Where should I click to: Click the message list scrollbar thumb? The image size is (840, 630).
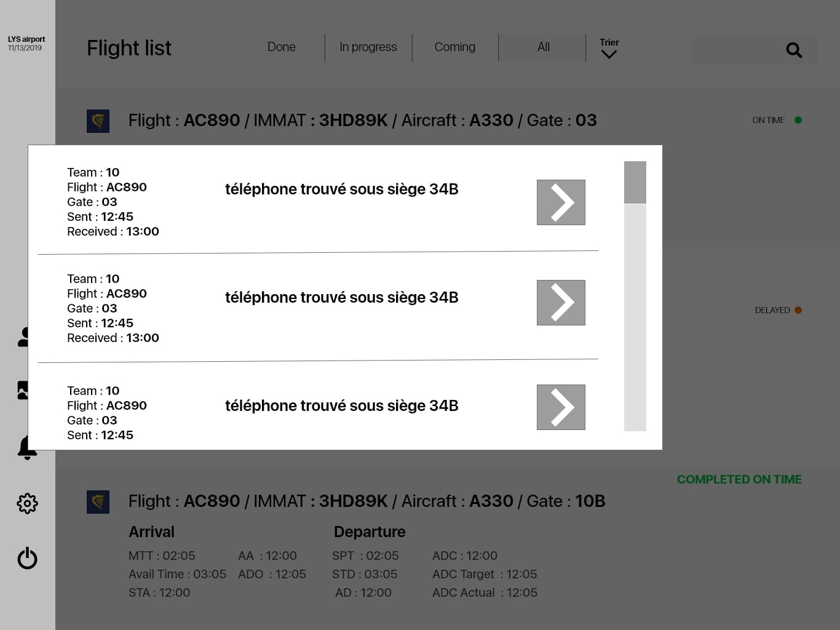coord(635,182)
